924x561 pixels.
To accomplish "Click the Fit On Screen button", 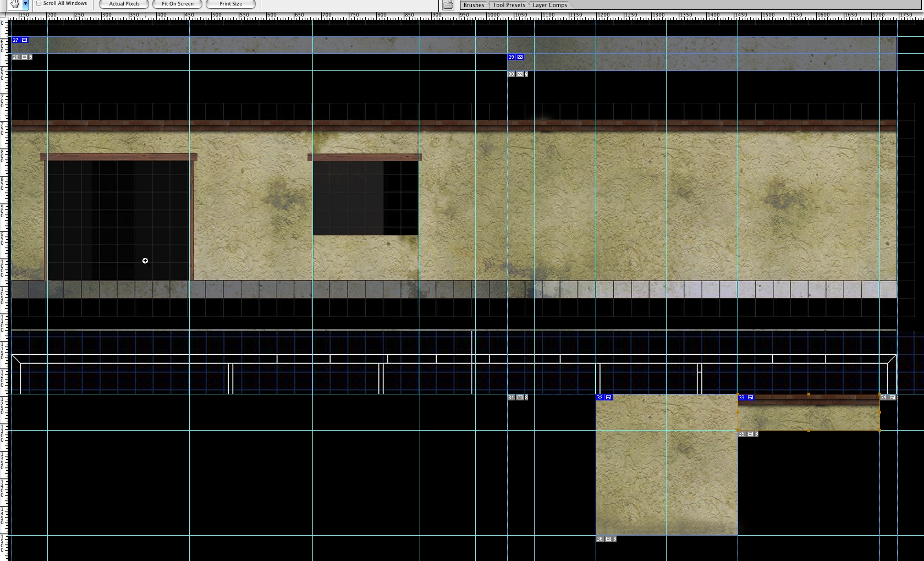I will (177, 4).
